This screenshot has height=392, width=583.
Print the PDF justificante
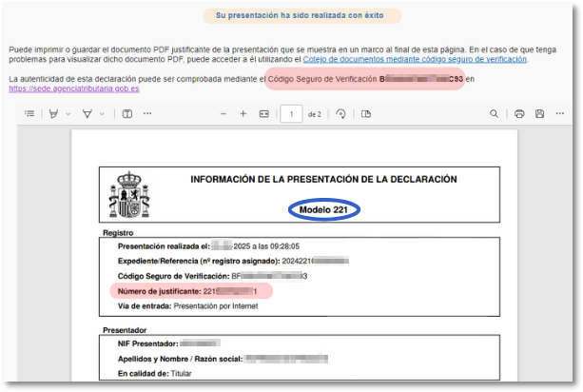(x=519, y=113)
